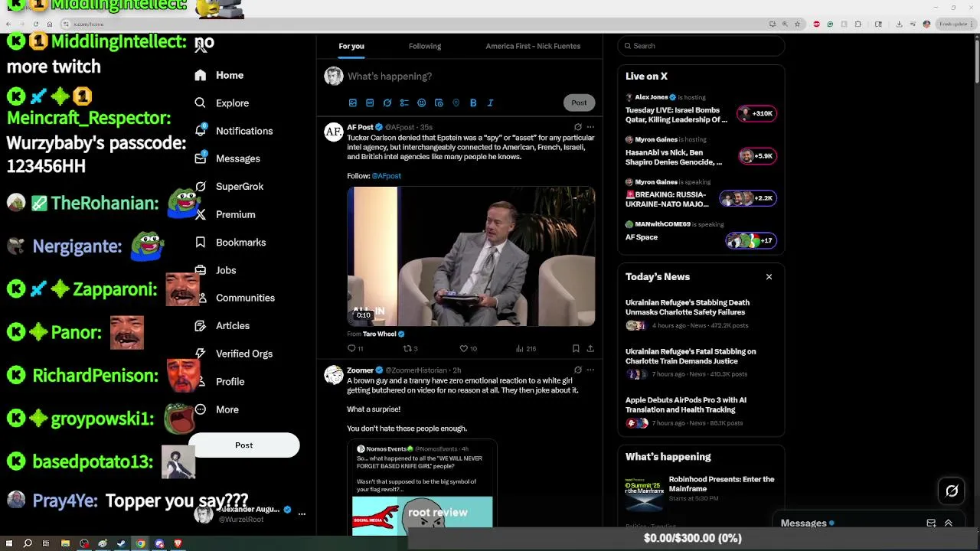Click the grey Post button in composer

coord(579,103)
